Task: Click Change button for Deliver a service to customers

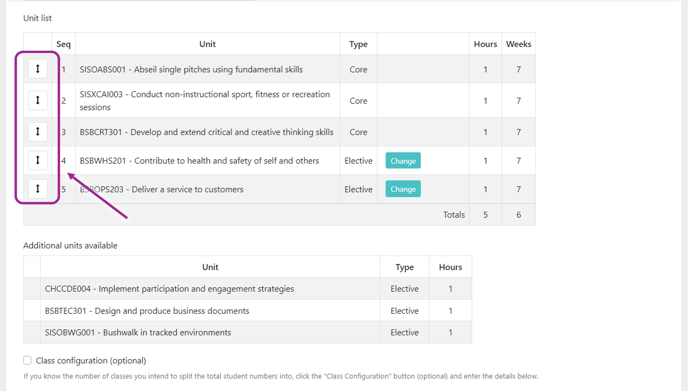Action: tap(403, 189)
